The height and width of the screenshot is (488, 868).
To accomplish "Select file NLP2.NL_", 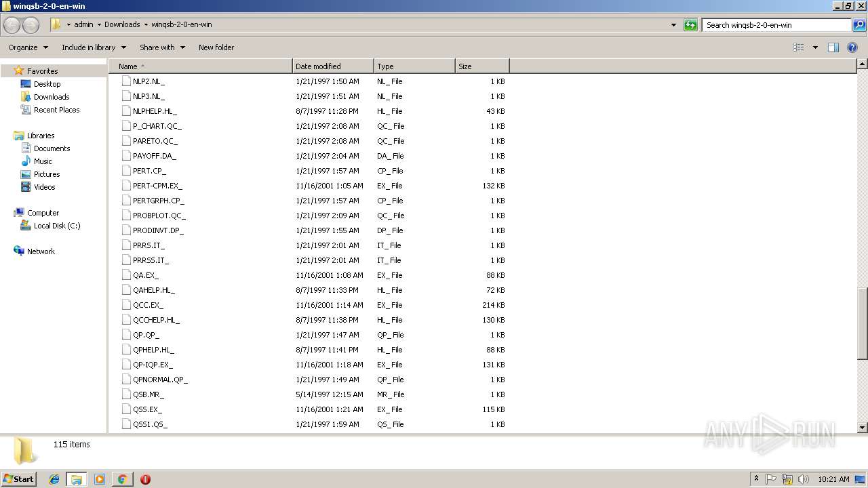I will [x=149, y=81].
